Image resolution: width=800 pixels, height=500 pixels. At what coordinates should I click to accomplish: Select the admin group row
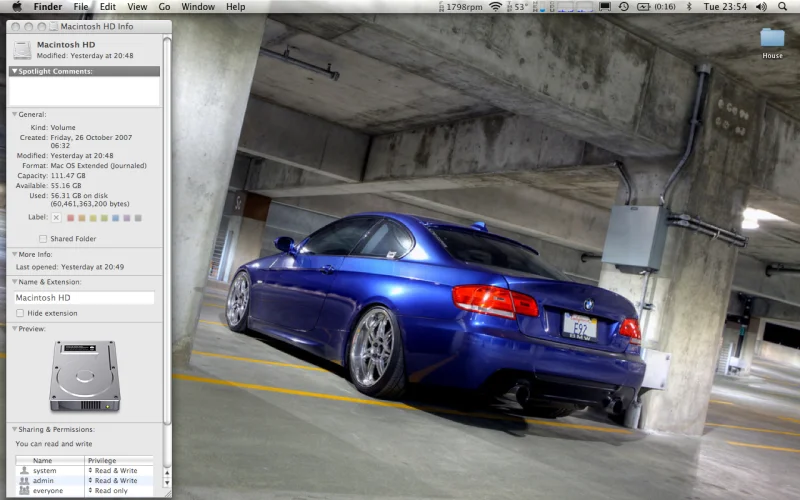pyautogui.click(x=84, y=481)
